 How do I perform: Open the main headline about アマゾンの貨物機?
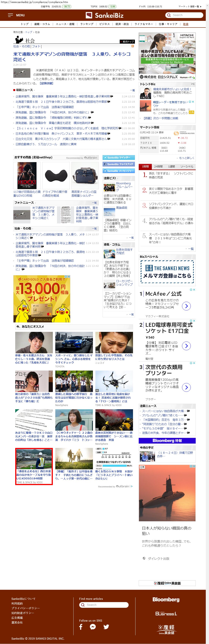point(72,57)
